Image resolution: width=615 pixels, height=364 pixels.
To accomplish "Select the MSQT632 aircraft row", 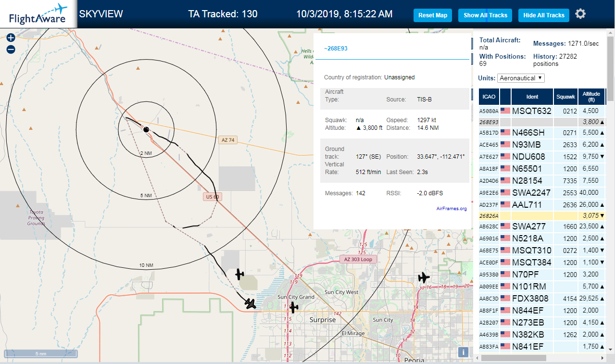I will [x=542, y=111].
